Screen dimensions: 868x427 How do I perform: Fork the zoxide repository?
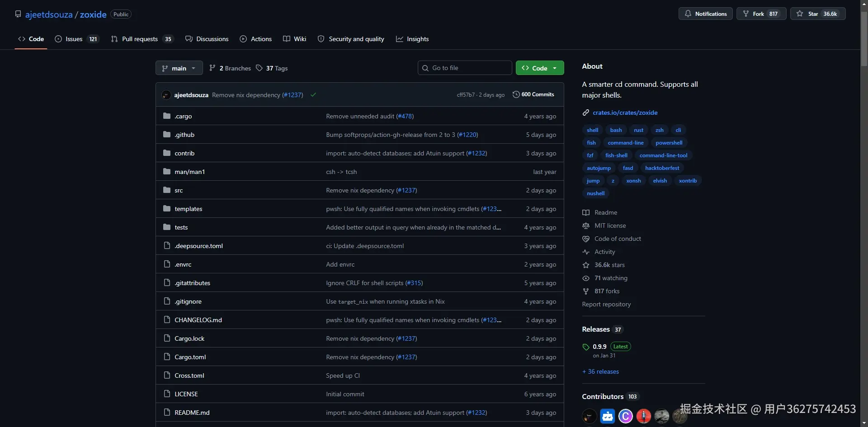761,14
